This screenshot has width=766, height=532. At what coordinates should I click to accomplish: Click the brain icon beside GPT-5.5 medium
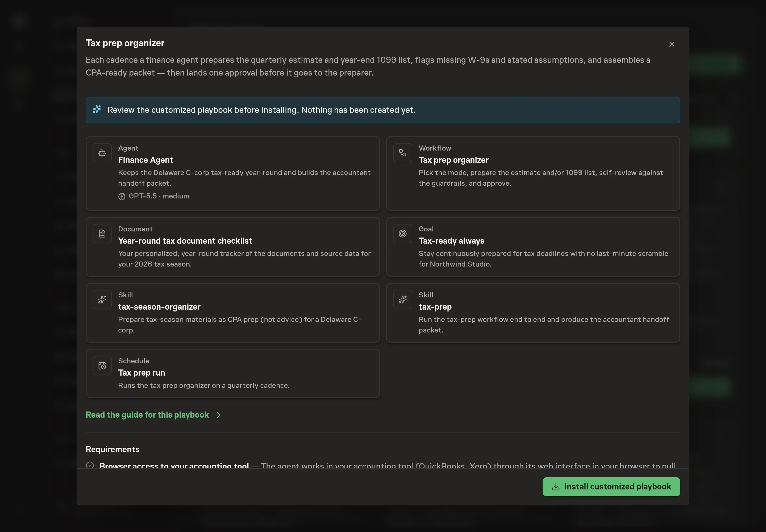(x=122, y=196)
